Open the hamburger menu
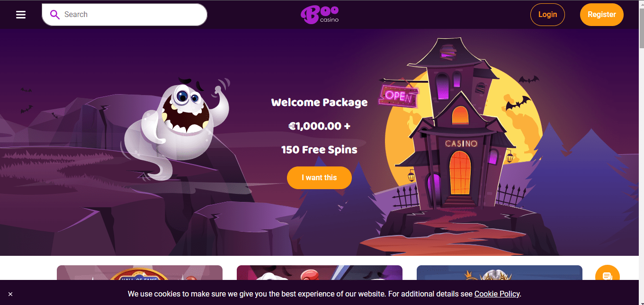This screenshot has height=305, width=644. point(21,15)
